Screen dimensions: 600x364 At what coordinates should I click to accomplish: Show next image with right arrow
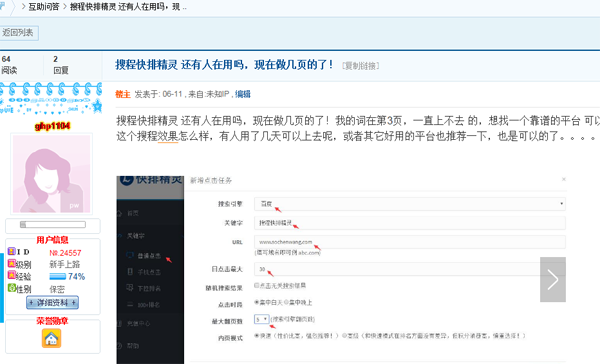[x=553, y=279]
